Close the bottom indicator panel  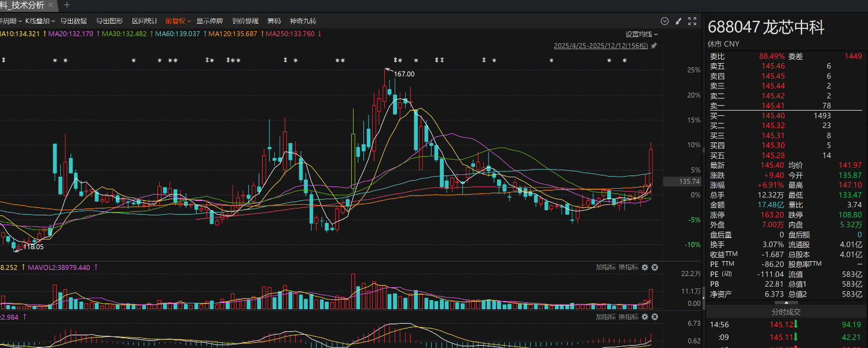(654, 317)
